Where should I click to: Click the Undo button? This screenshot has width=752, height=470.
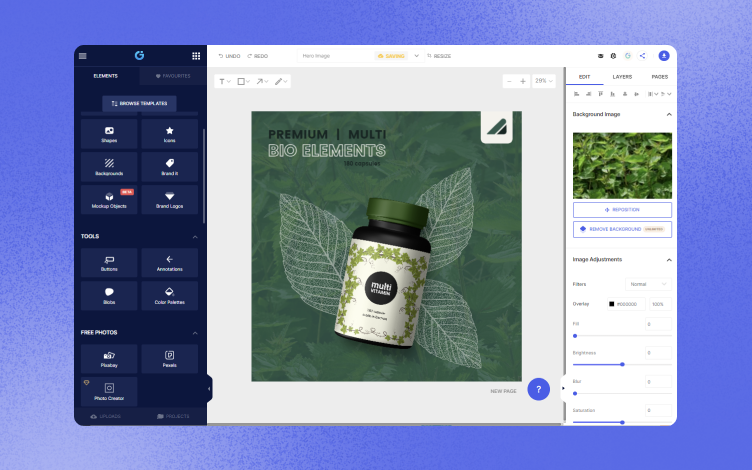click(229, 56)
